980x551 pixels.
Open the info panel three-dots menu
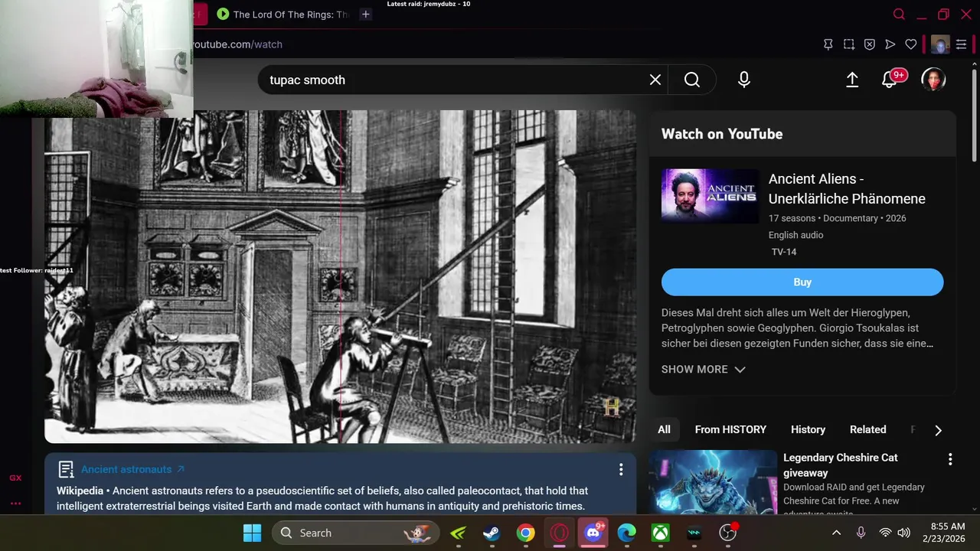621,469
